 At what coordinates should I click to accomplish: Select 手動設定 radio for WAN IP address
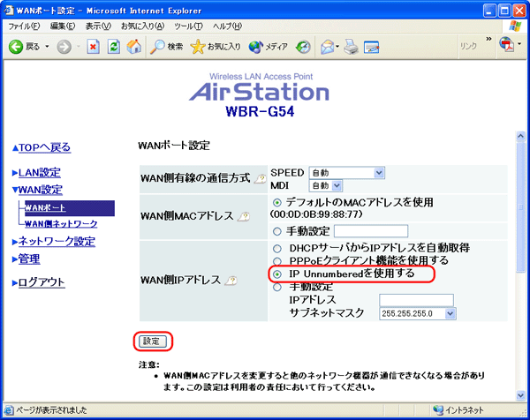point(277,287)
